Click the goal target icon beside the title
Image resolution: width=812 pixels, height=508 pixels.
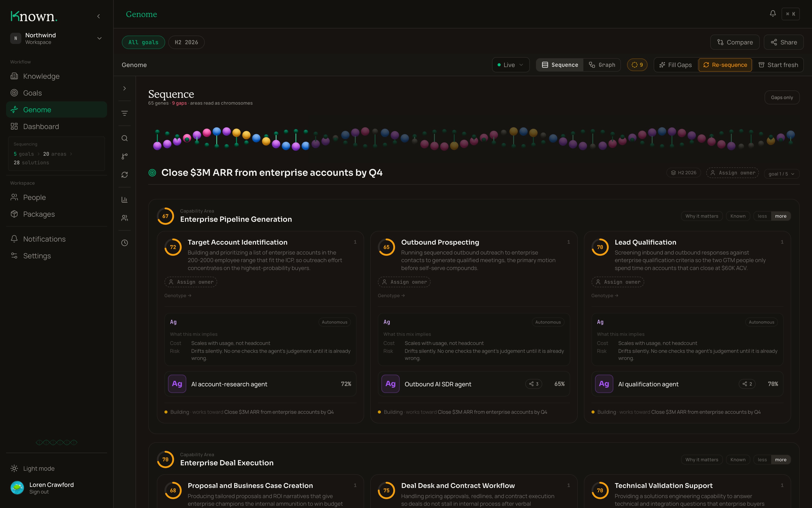(152, 173)
